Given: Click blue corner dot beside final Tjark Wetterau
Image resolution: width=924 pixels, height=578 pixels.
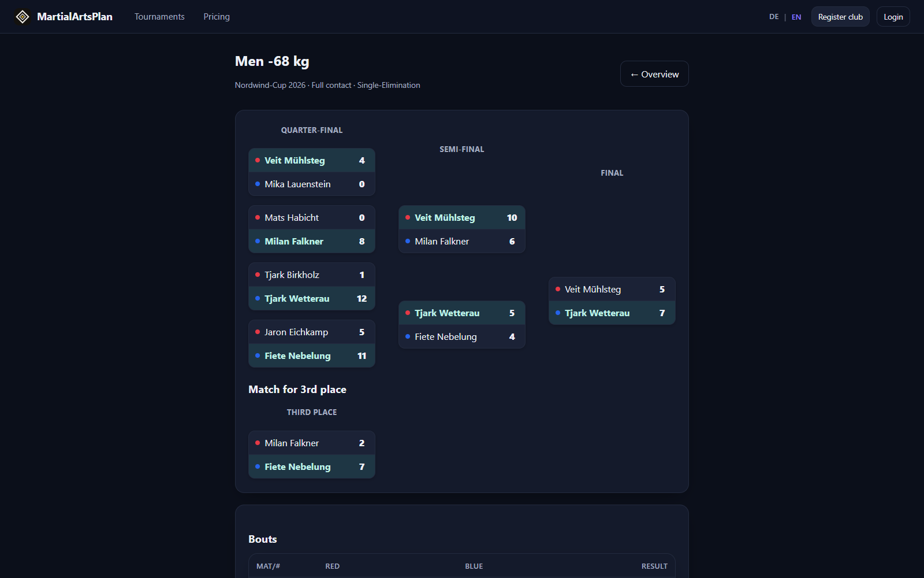Looking at the screenshot, I should (x=558, y=313).
